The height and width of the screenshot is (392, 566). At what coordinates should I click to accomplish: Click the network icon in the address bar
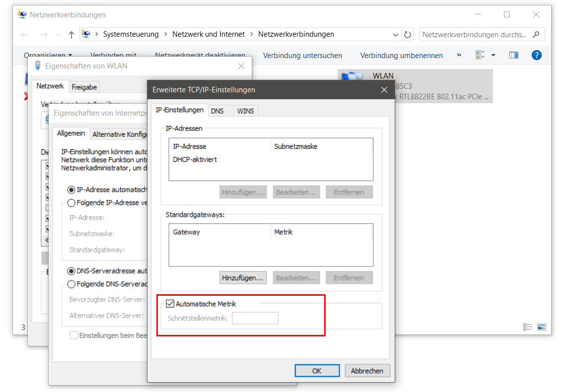point(86,34)
